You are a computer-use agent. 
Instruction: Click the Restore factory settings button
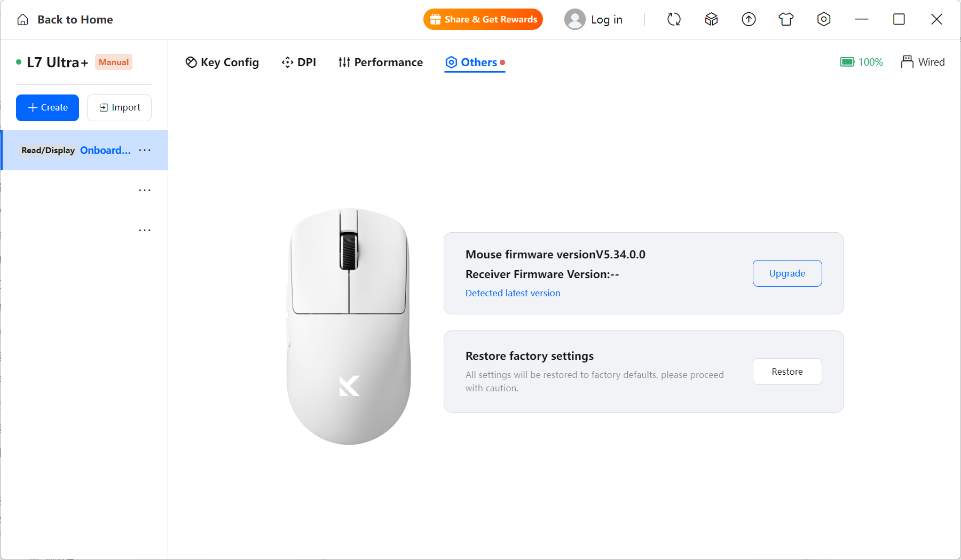click(x=787, y=372)
